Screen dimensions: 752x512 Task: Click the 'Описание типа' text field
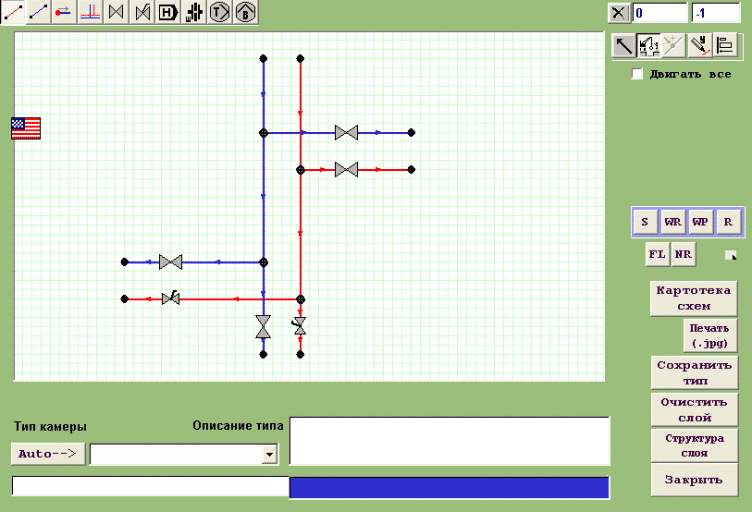[x=449, y=441]
